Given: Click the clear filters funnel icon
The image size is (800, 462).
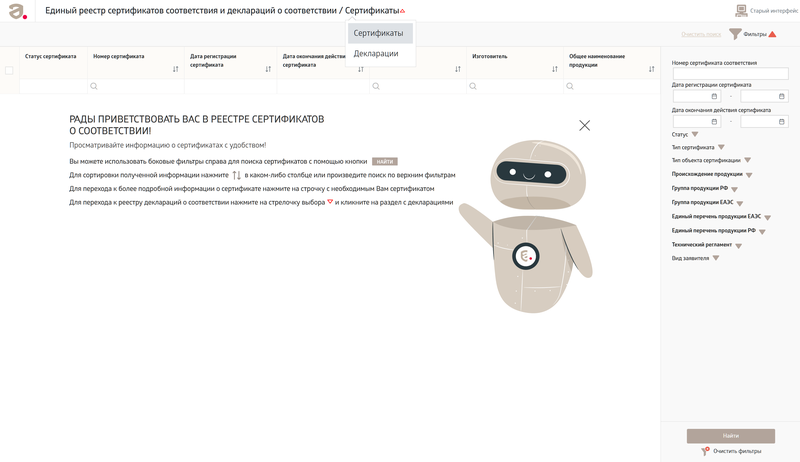Looking at the screenshot, I should (x=705, y=451).
